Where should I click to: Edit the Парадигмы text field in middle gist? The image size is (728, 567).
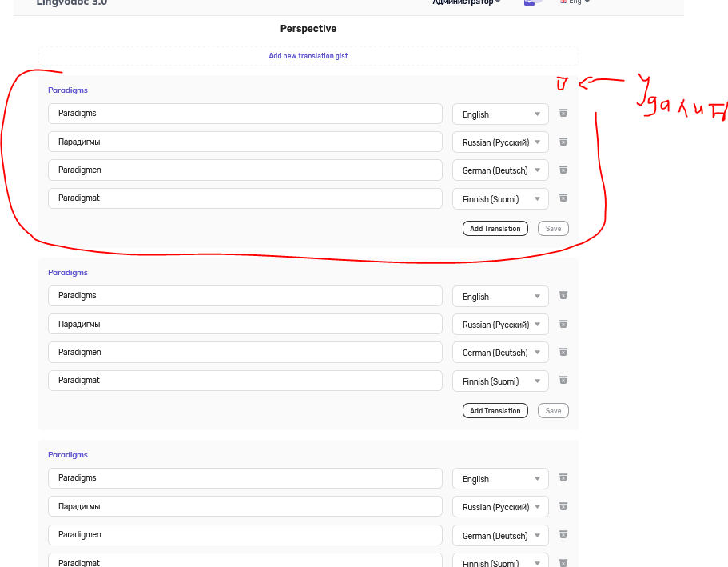245,324
